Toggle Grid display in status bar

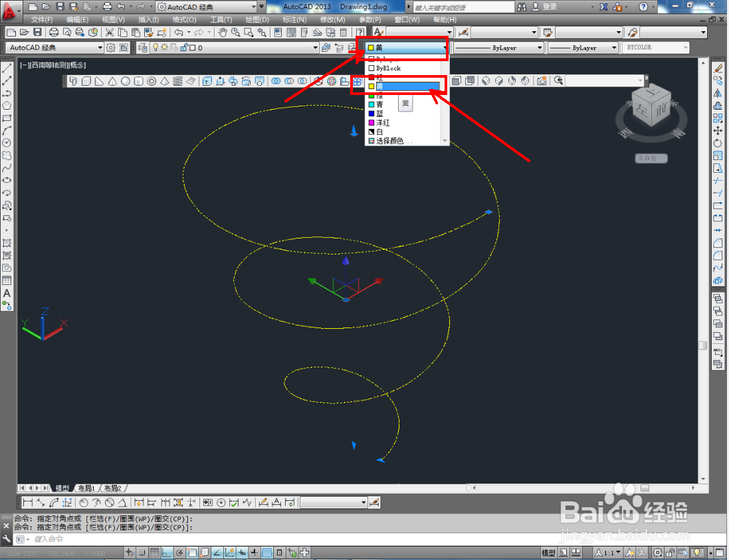coord(154,553)
